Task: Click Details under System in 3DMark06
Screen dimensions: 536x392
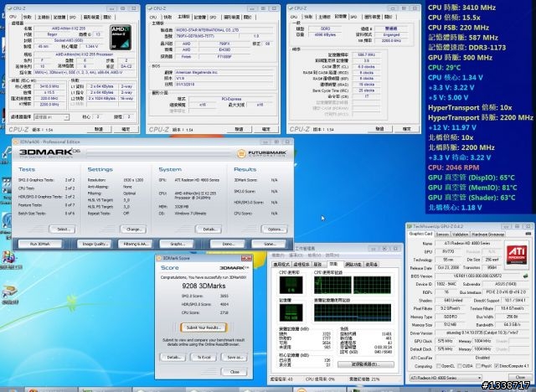Action: pyautogui.click(x=209, y=229)
